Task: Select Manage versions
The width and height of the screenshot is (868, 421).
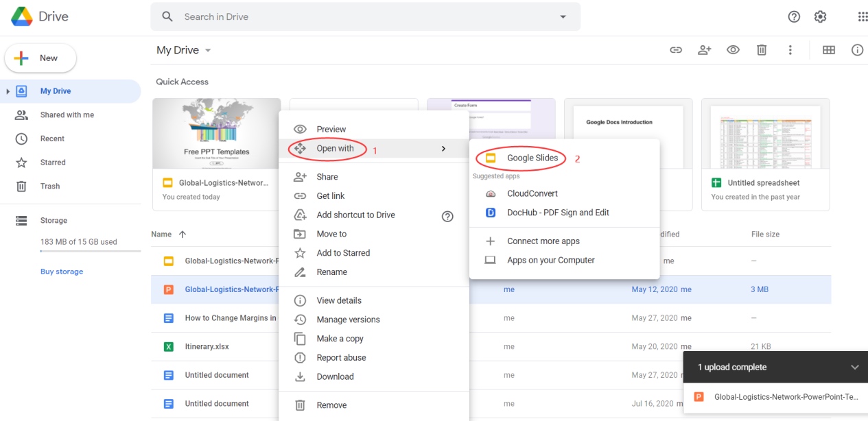Action: 374,320
